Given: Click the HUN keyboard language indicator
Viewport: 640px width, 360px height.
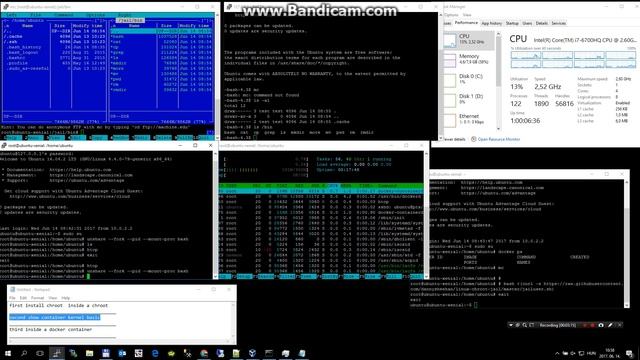Looking at the screenshot, I should coord(591,353).
